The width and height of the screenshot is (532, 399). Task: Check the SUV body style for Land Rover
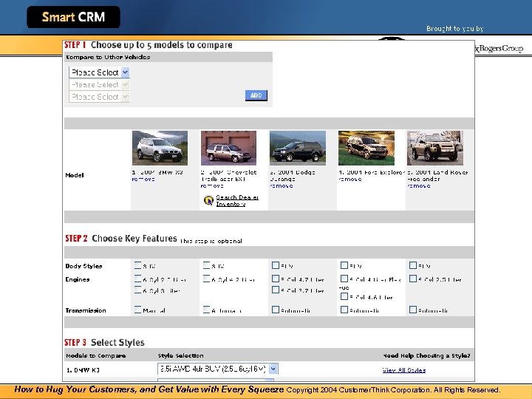click(x=413, y=265)
